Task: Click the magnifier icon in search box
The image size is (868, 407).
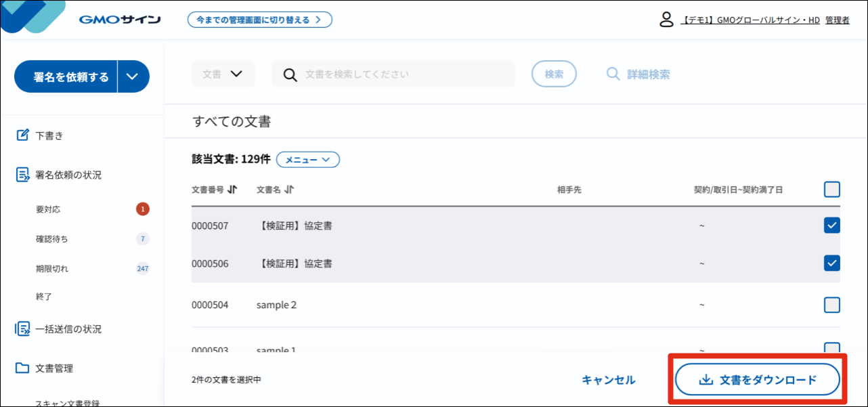Action: tap(290, 74)
